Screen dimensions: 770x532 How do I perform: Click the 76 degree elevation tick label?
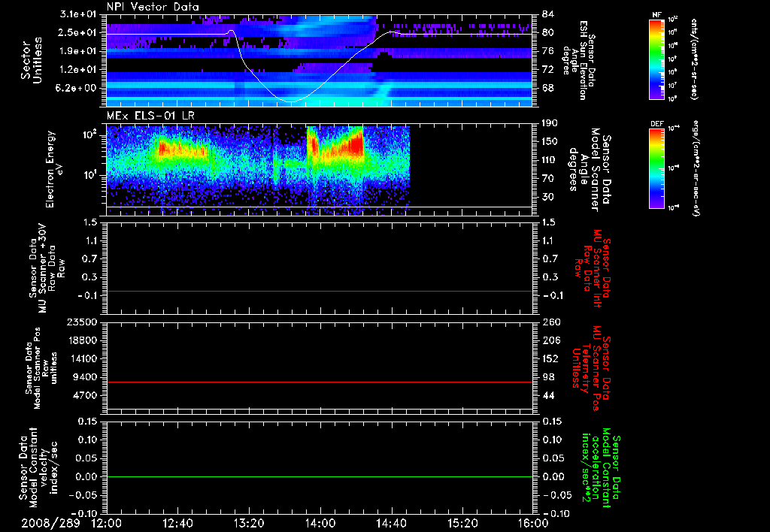(x=547, y=51)
